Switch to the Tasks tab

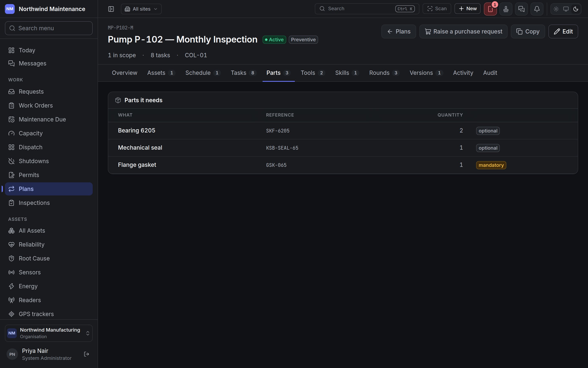243,73
